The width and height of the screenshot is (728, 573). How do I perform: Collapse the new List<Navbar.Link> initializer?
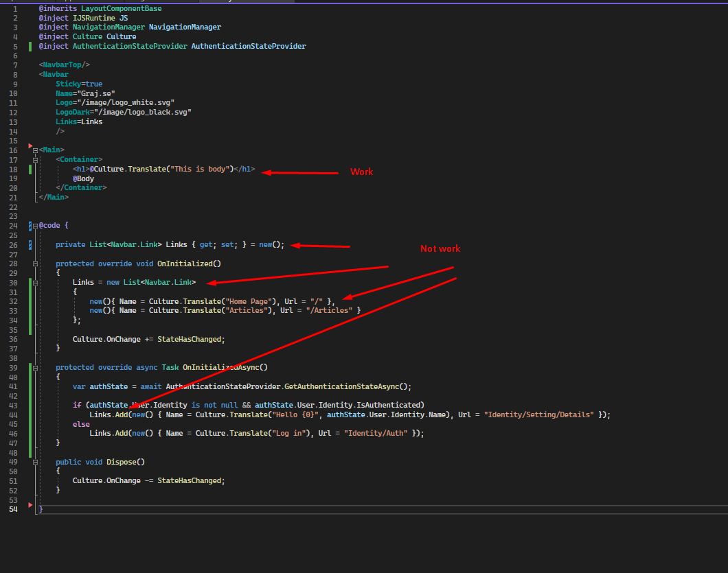(x=35, y=283)
